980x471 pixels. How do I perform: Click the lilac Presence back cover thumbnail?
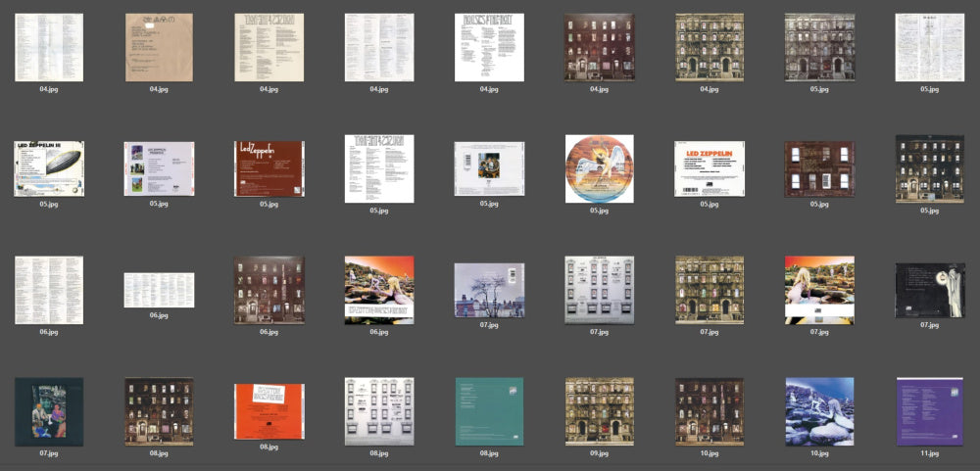159,168
